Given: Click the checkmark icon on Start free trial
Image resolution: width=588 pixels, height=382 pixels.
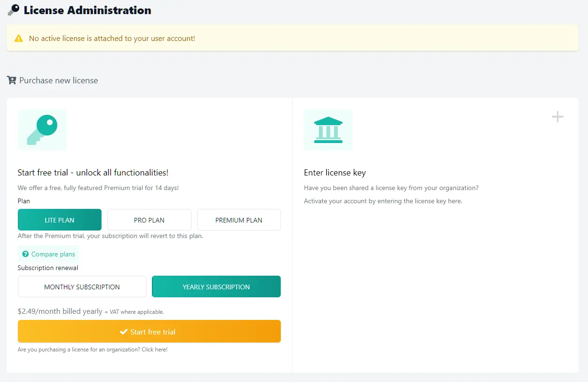Looking at the screenshot, I should coord(124,332).
